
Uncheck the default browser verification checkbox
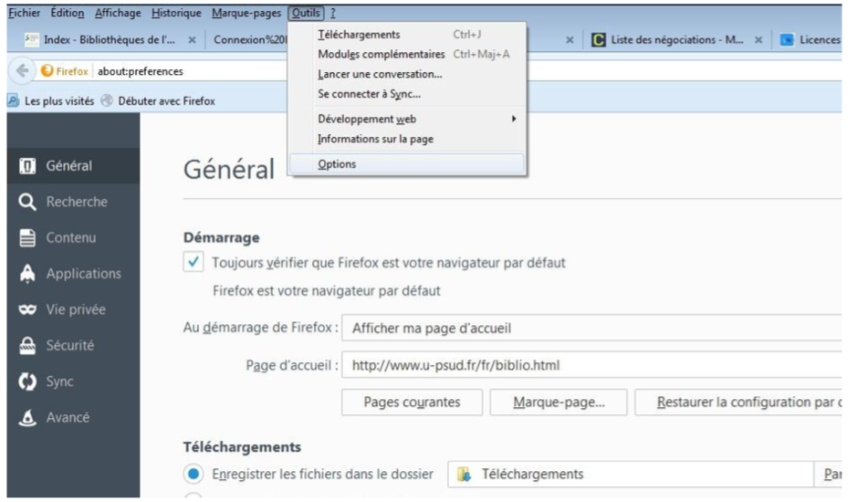(193, 262)
